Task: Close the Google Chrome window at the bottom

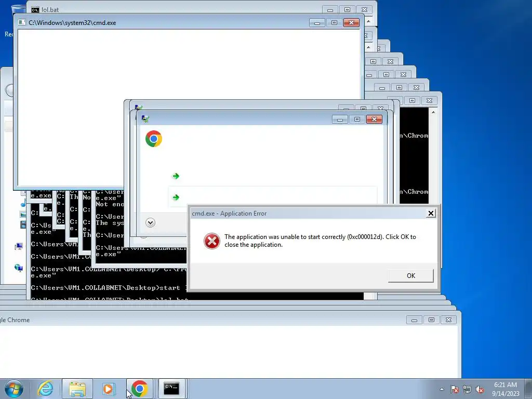Action: 448,320
